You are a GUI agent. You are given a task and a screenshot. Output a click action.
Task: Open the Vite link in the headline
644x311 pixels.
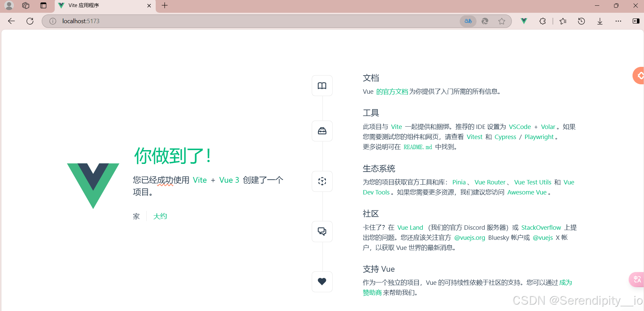[x=200, y=180]
